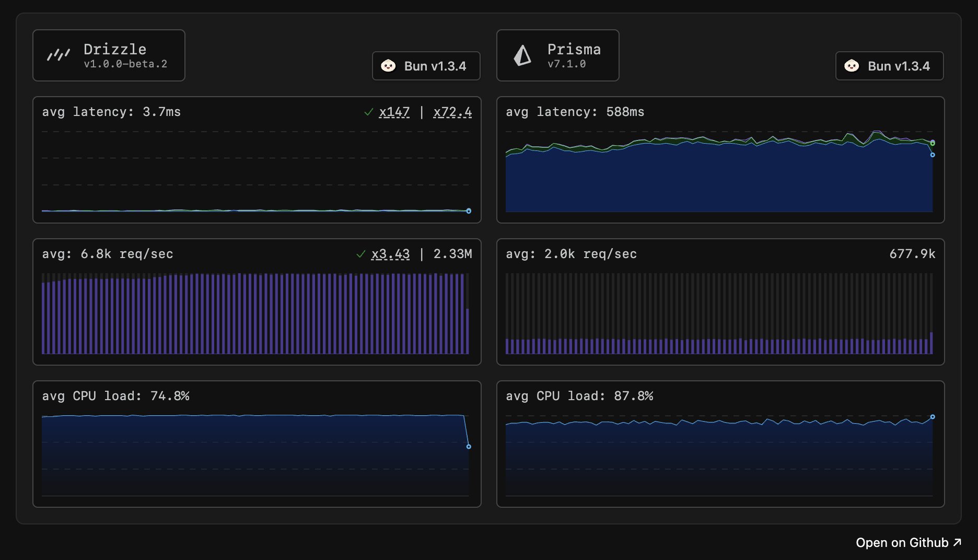
Task: Click the endpoint dot on Prisma CPU chart
Action: click(x=933, y=417)
